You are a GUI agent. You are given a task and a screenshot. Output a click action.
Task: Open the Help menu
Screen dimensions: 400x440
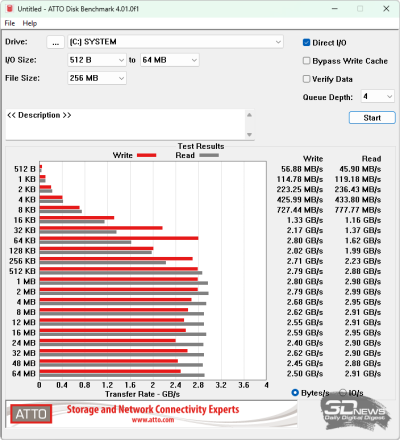click(x=30, y=23)
